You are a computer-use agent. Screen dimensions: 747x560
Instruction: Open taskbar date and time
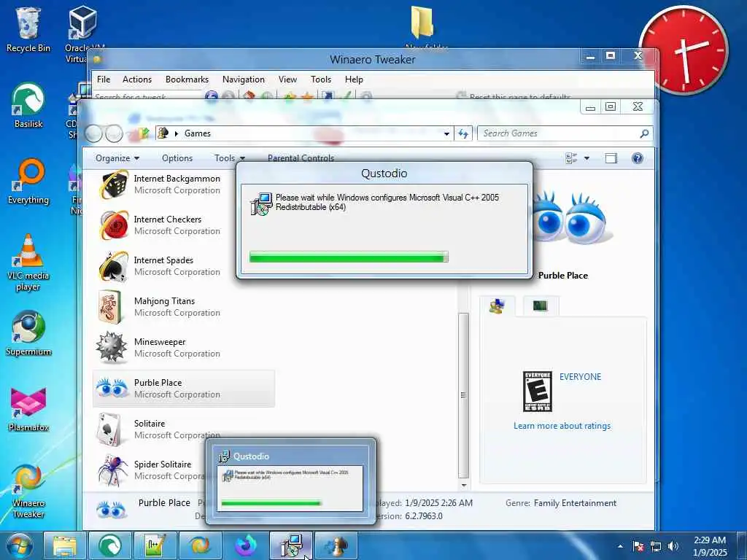[x=710, y=546]
